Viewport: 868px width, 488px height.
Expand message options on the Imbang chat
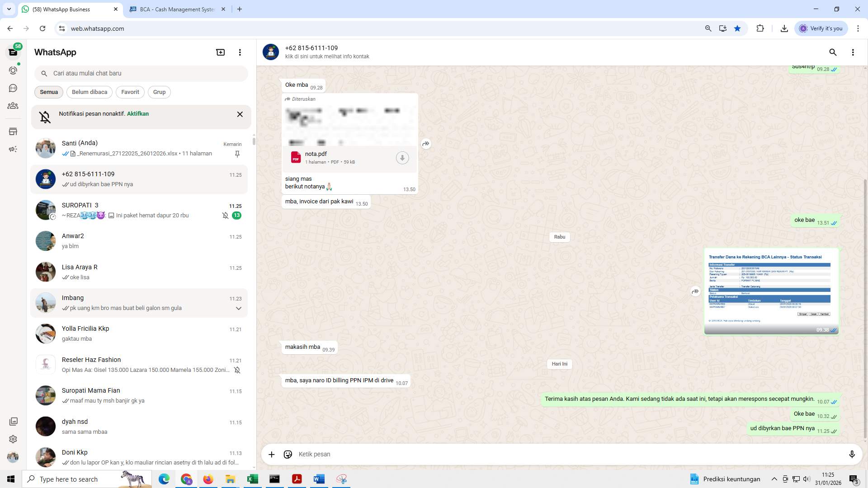point(238,308)
